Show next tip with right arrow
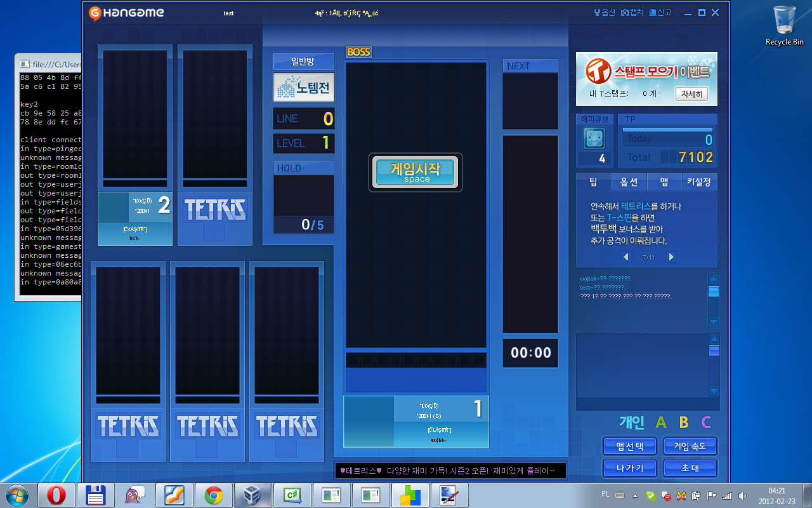This screenshot has height=508, width=812. (671, 257)
